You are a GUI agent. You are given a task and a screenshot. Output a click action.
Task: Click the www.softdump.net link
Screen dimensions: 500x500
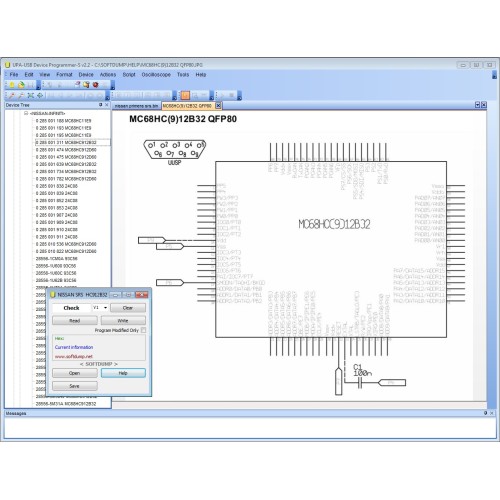pos(74,356)
